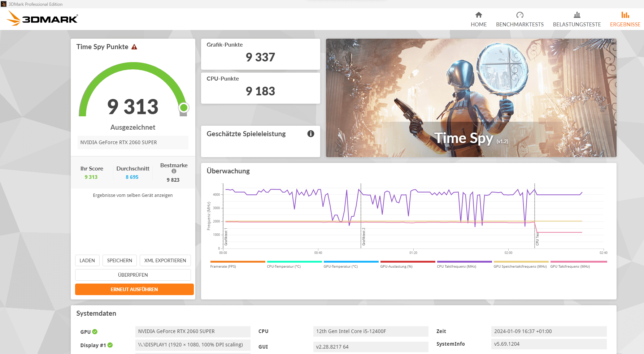
Task: Click the CPU Test chart marker
Action: (x=537, y=239)
